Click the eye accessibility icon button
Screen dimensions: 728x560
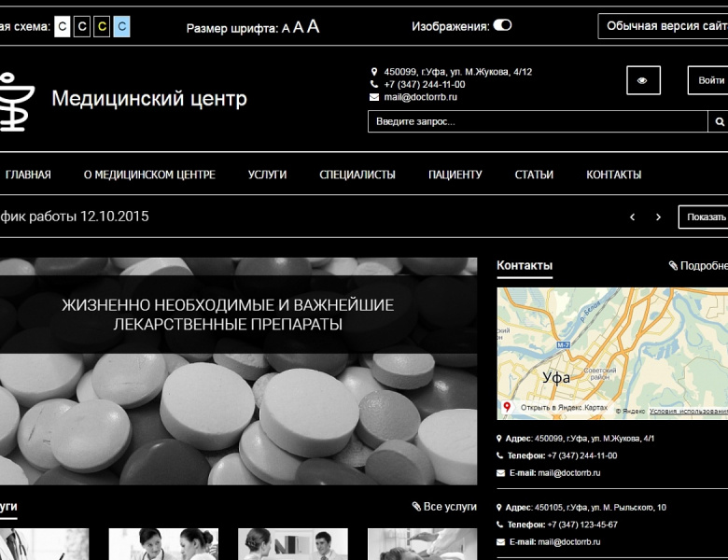[642, 80]
